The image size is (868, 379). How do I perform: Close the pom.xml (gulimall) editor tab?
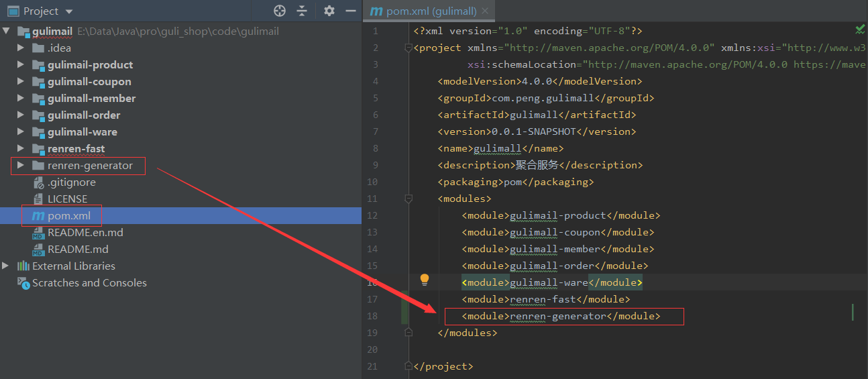(x=486, y=11)
